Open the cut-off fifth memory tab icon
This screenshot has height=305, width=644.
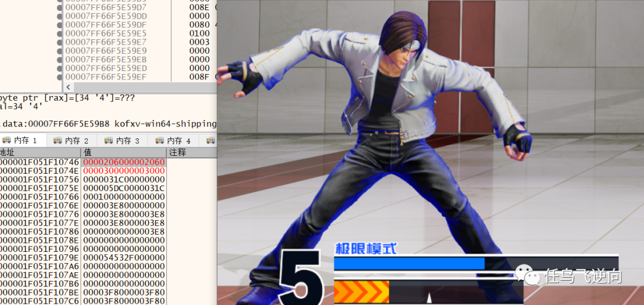pos(210,141)
